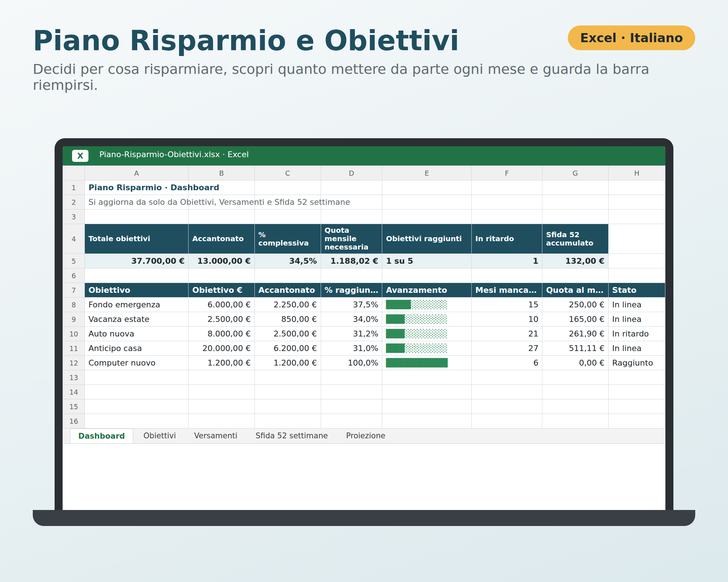Image resolution: width=728 pixels, height=582 pixels.
Task: Click the 27 months remaining cell
Action: (507, 348)
